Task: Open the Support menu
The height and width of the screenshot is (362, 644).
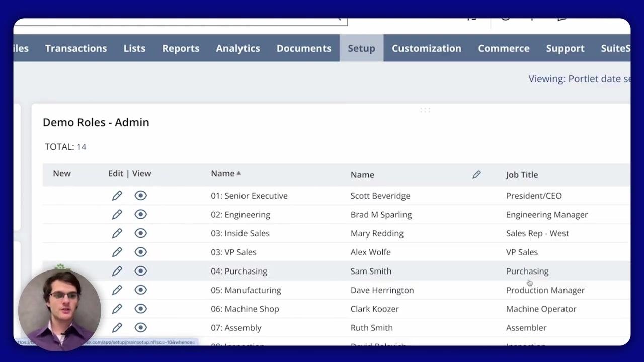Action: [565, 48]
